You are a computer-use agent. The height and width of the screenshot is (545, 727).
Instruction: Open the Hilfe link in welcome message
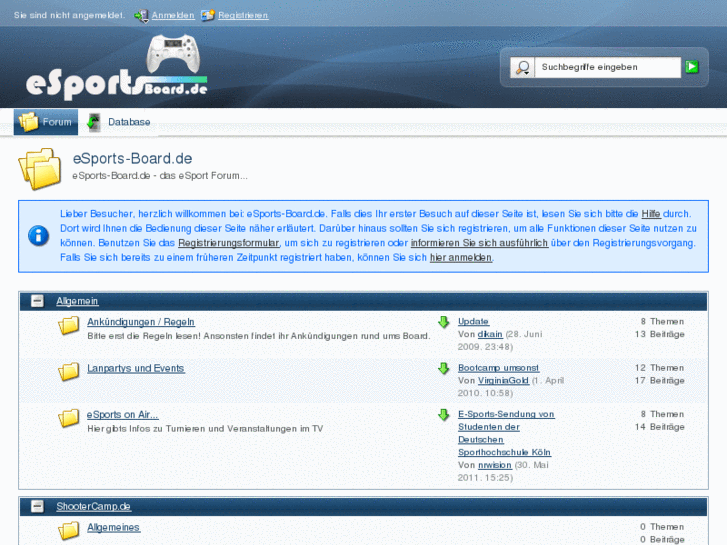(x=651, y=214)
